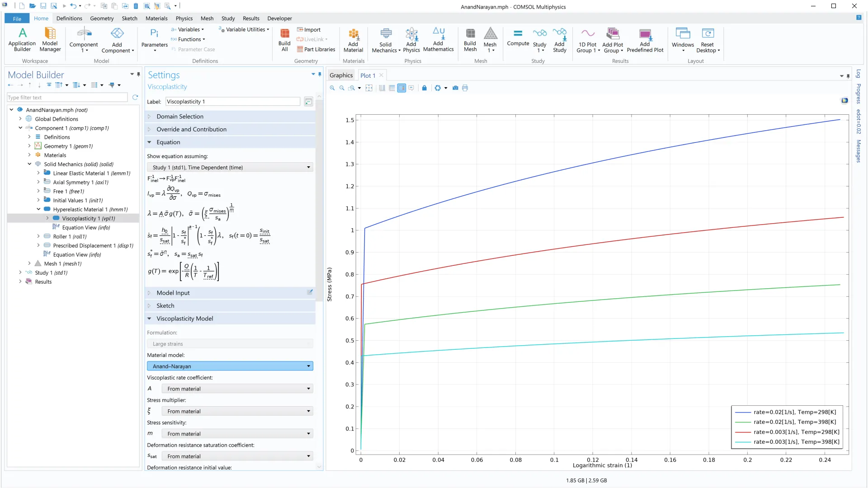Take an image snapshot with the camera icon
Viewport: 868px width, 488px height.
point(455,88)
